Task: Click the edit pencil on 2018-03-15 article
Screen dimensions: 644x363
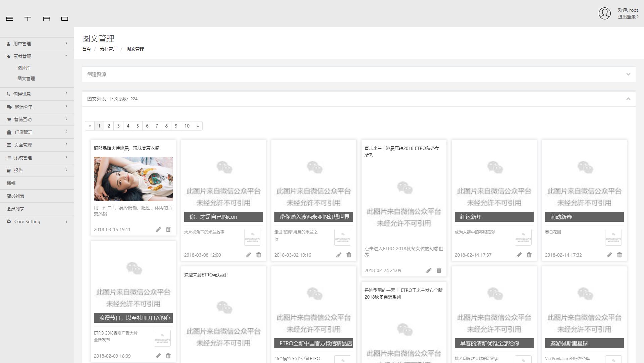Action: click(158, 229)
